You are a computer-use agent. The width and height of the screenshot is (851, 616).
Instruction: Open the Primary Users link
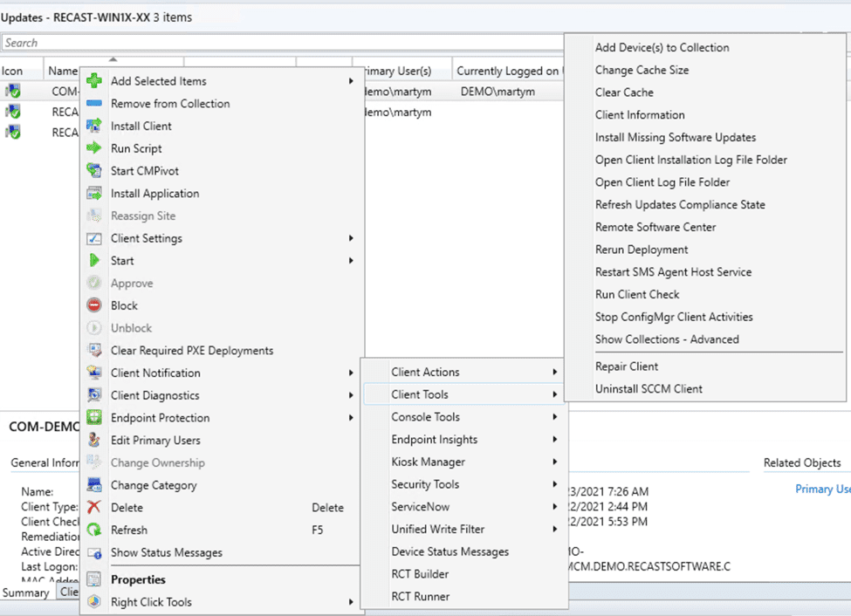pyautogui.click(x=825, y=489)
